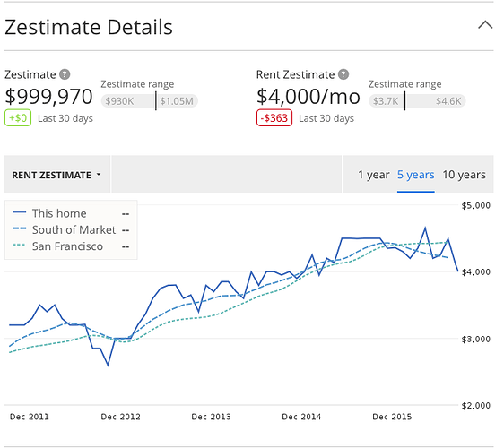
Task: Open the RENT ZESTIMATE chart dropdown
Action: pyautogui.click(x=56, y=175)
